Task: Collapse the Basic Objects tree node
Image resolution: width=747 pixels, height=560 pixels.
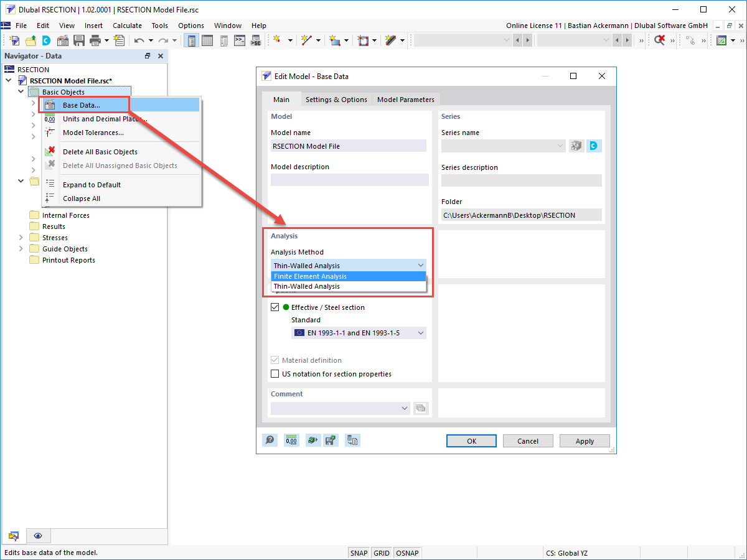Action: click(x=21, y=92)
